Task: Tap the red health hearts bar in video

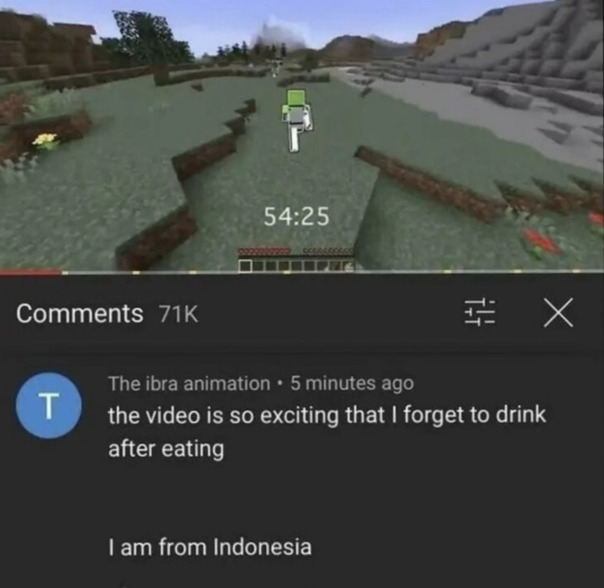Action: [264, 251]
